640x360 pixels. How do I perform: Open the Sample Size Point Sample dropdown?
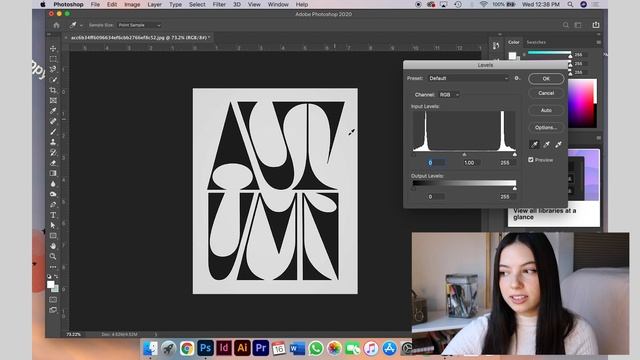(x=140, y=25)
